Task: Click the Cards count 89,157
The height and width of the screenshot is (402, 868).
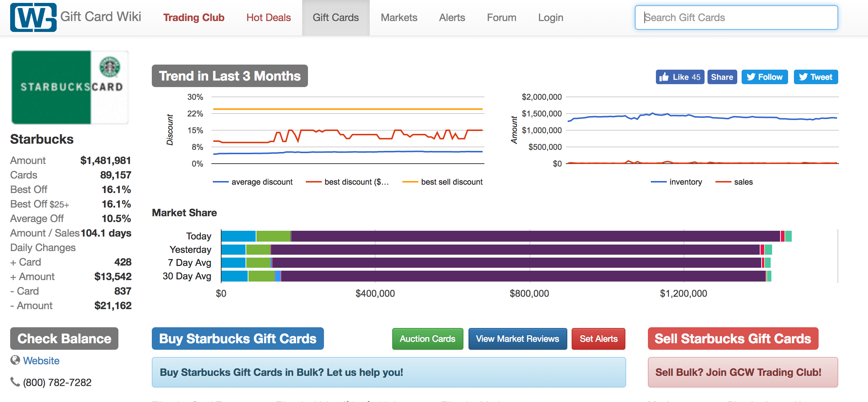Action: point(115,175)
